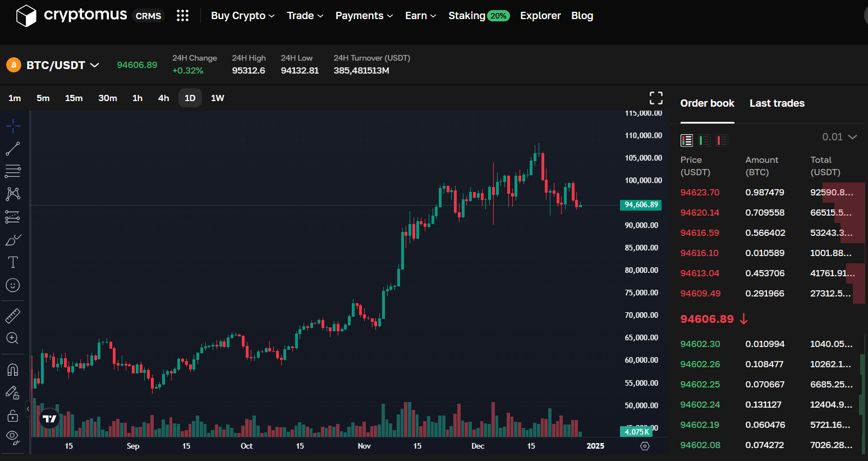The width and height of the screenshot is (868, 461).
Task: Open chart settings gear icon
Action: 645,446
